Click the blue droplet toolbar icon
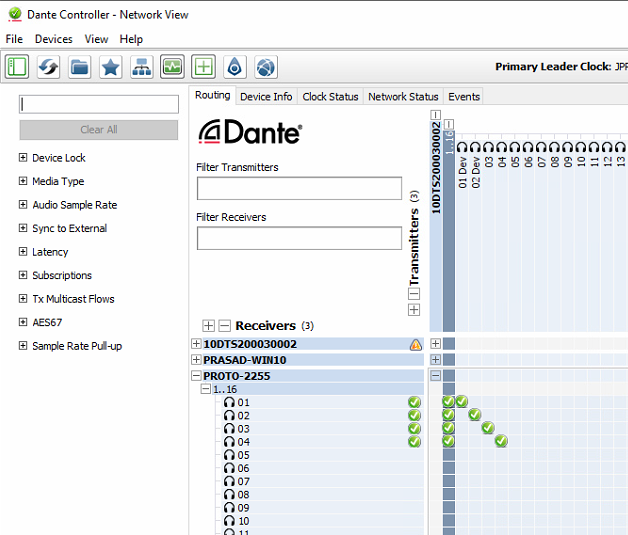The image size is (628, 535). [x=235, y=66]
